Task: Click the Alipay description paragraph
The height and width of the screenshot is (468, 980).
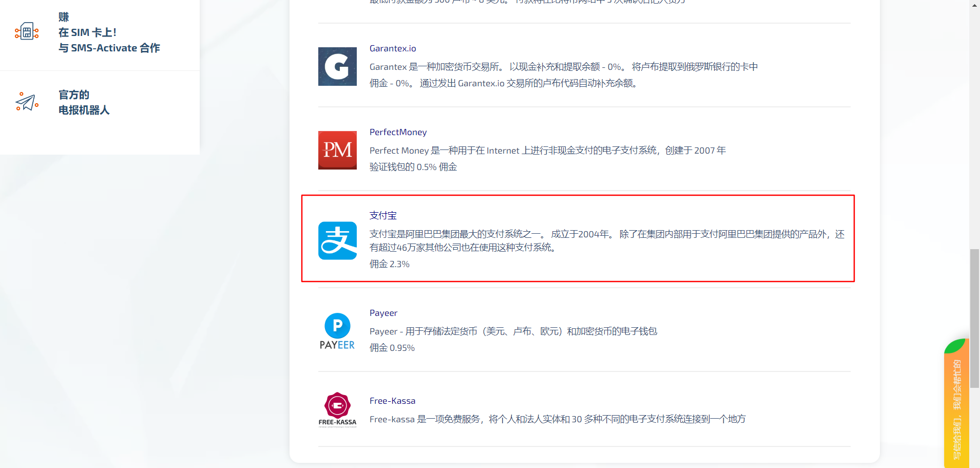Action: (607, 240)
